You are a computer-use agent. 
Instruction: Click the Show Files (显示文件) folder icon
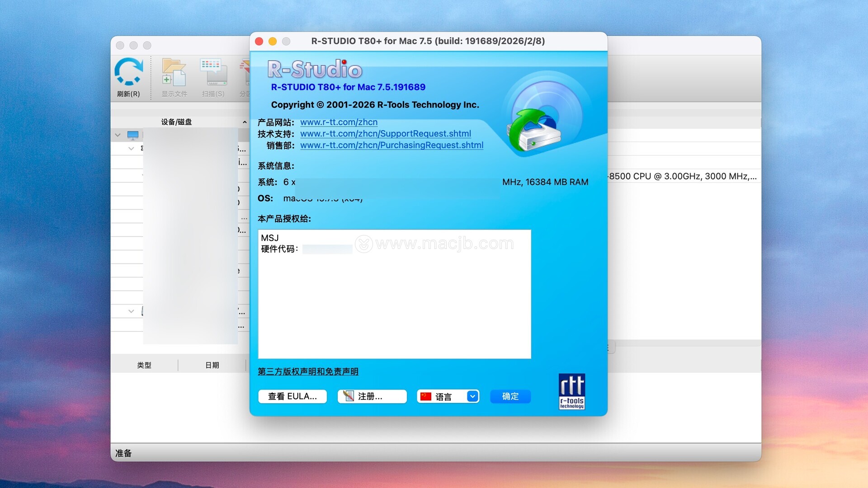pyautogui.click(x=174, y=72)
